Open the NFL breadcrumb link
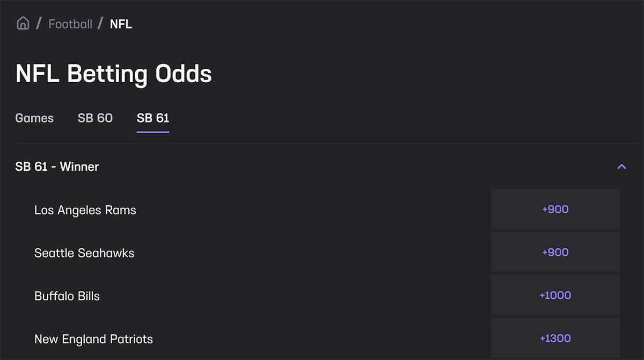 (x=120, y=24)
